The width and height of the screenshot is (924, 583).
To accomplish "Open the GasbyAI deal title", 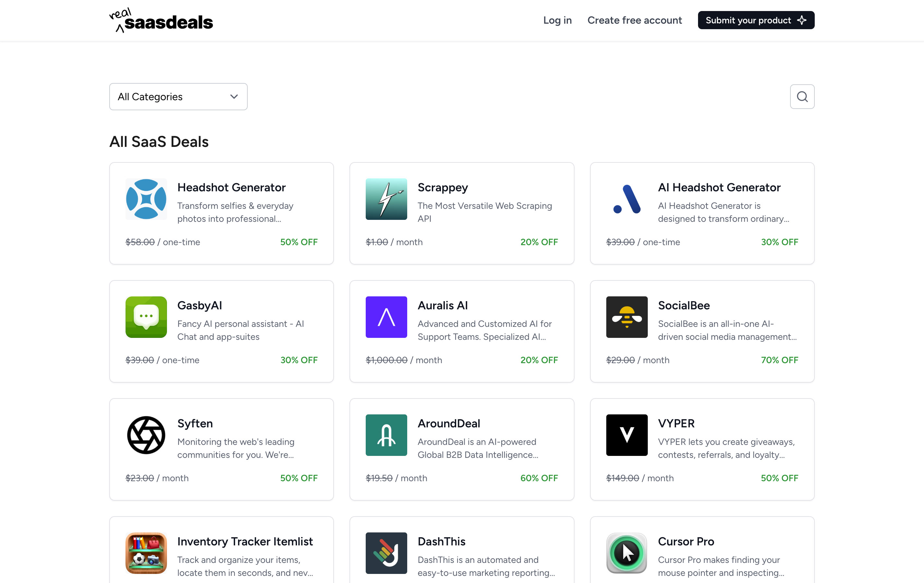I will (199, 305).
